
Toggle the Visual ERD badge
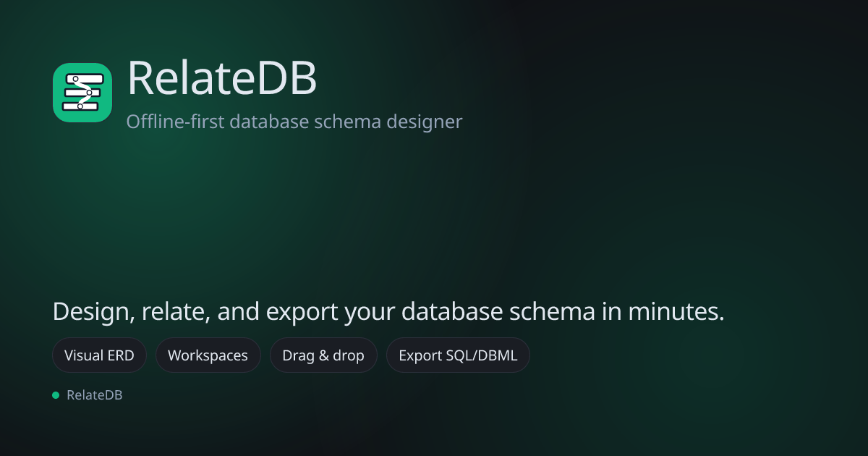coord(99,355)
